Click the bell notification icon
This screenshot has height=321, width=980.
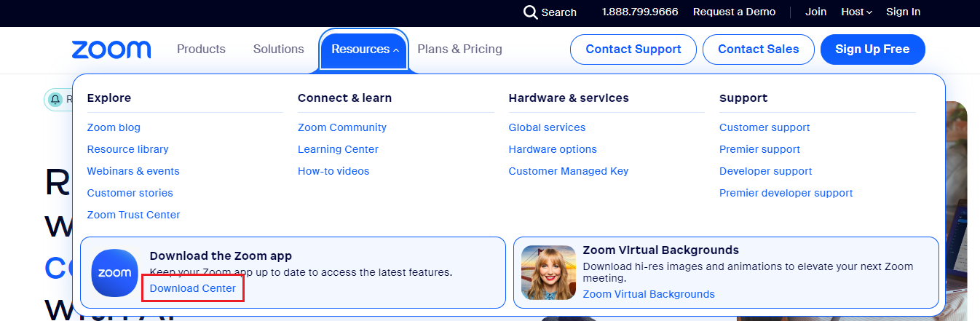(55, 99)
